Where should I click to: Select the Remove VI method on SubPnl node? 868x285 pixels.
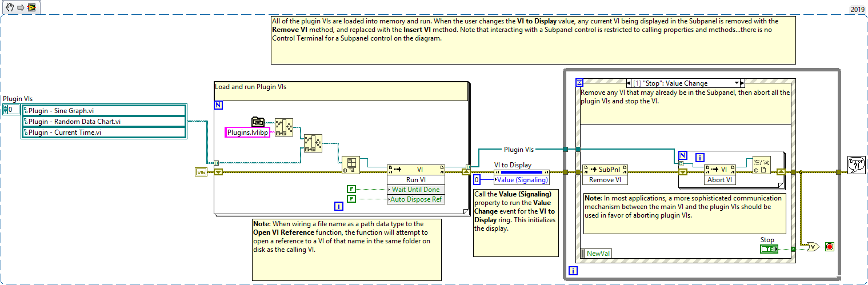pos(605,179)
